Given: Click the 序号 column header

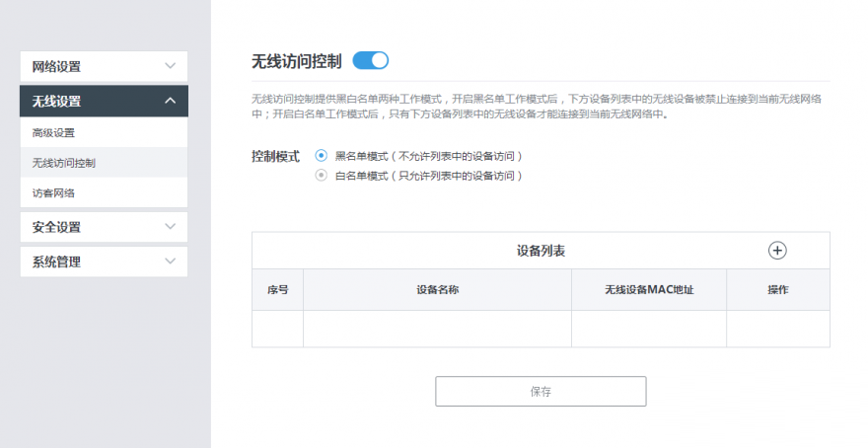Looking at the screenshot, I should [277, 290].
